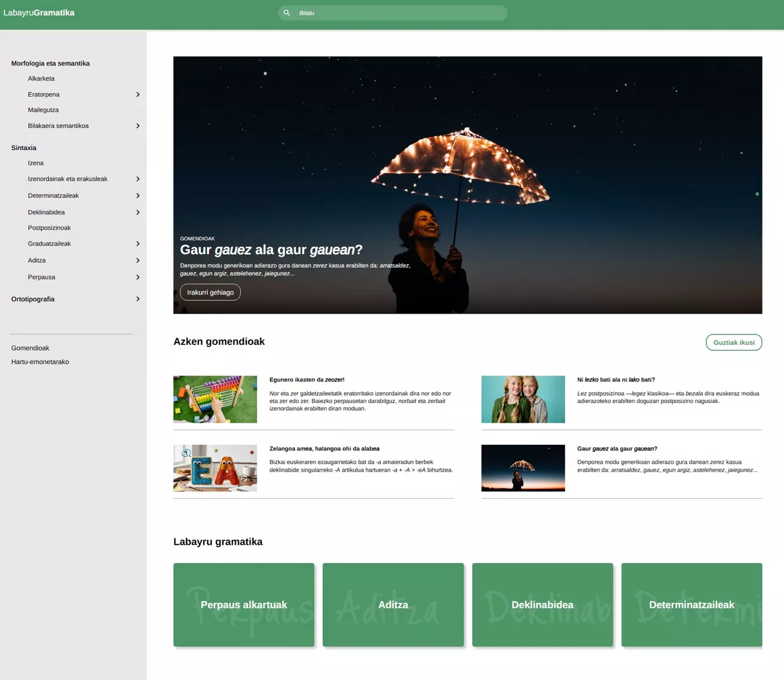Click the search magnifier icon

287,13
